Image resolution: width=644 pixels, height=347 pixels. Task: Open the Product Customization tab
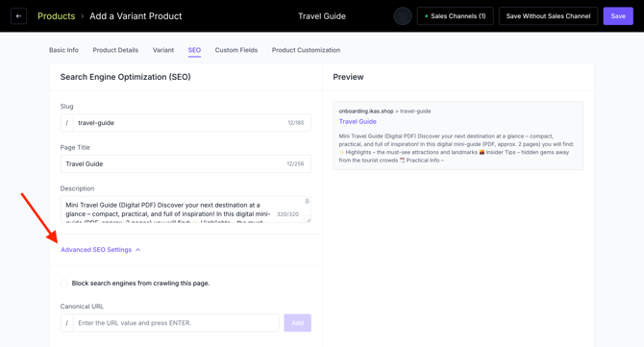click(x=306, y=50)
